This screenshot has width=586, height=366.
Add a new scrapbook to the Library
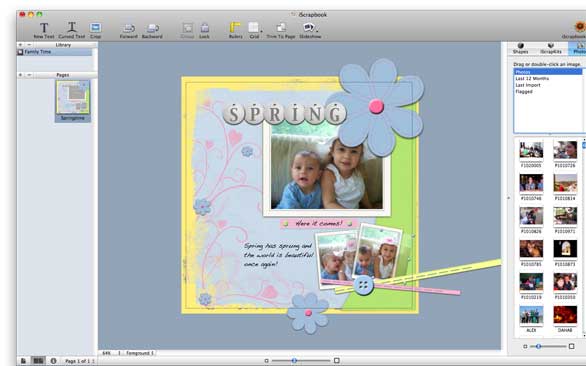coord(21,45)
